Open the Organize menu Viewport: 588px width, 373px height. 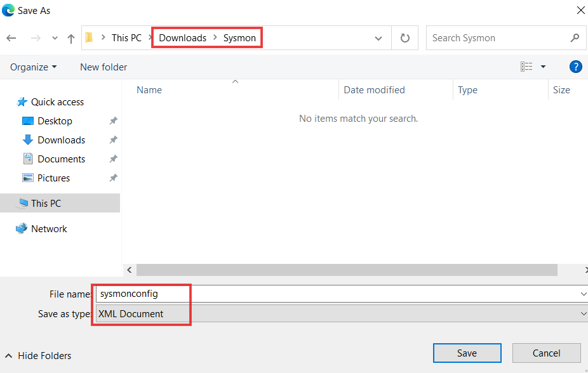pos(34,67)
